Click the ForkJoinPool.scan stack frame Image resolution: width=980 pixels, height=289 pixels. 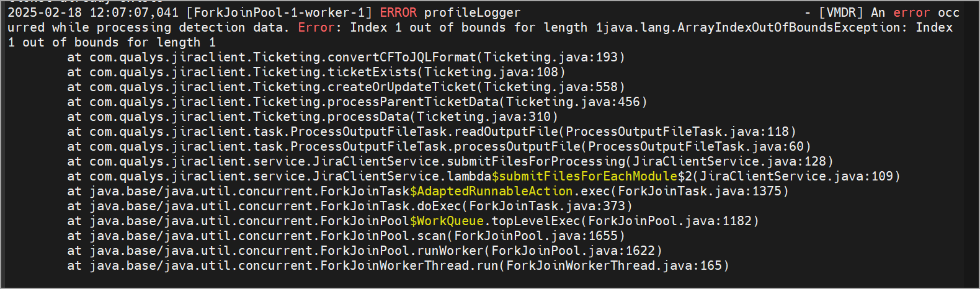(346, 236)
